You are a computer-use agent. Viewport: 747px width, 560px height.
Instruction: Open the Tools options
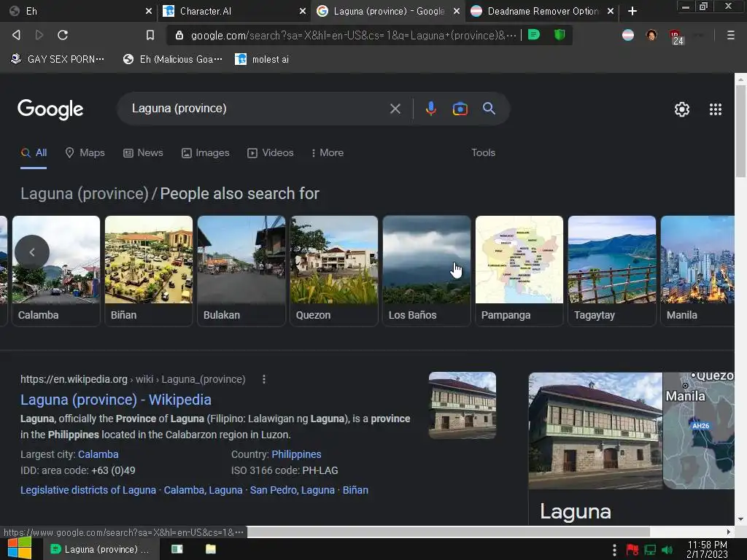tap(483, 153)
